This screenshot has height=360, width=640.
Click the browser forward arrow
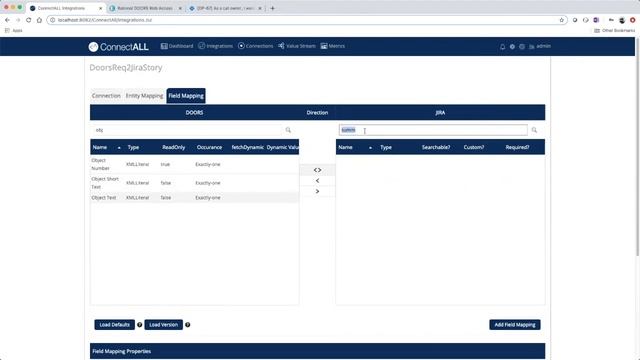click(18, 20)
